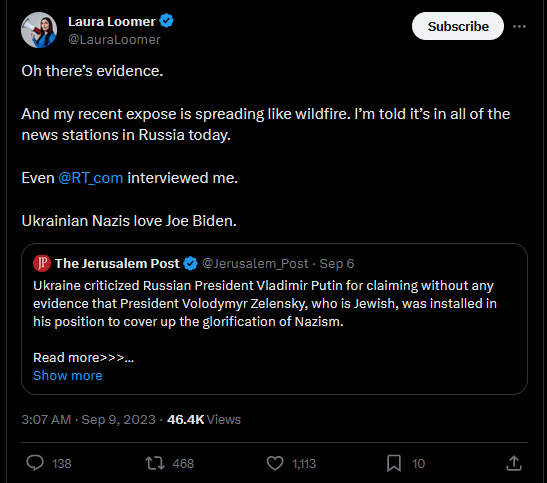
Task: Like the post with heart icon
Action: pos(275,463)
